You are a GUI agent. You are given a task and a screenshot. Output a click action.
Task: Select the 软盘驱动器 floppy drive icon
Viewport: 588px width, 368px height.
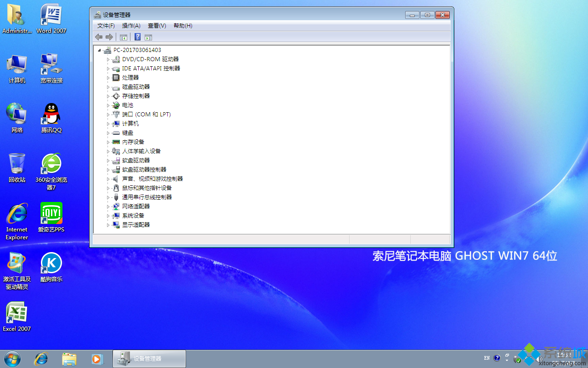click(116, 161)
